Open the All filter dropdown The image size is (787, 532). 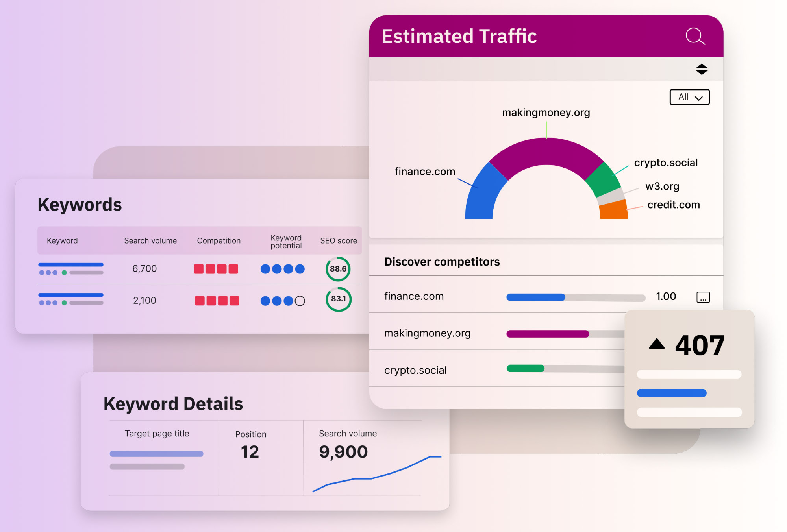pos(689,97)
